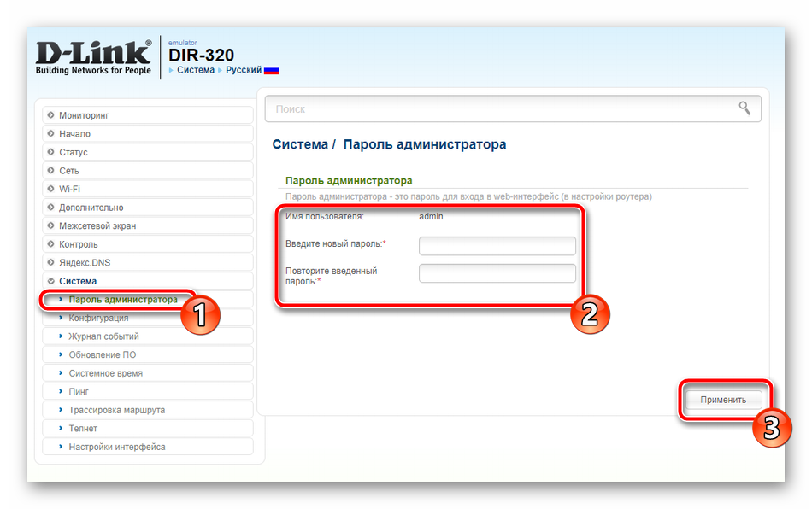Open the Русский language dropdown
Viewport: 812px width, 509px height.
click(244, 70)
